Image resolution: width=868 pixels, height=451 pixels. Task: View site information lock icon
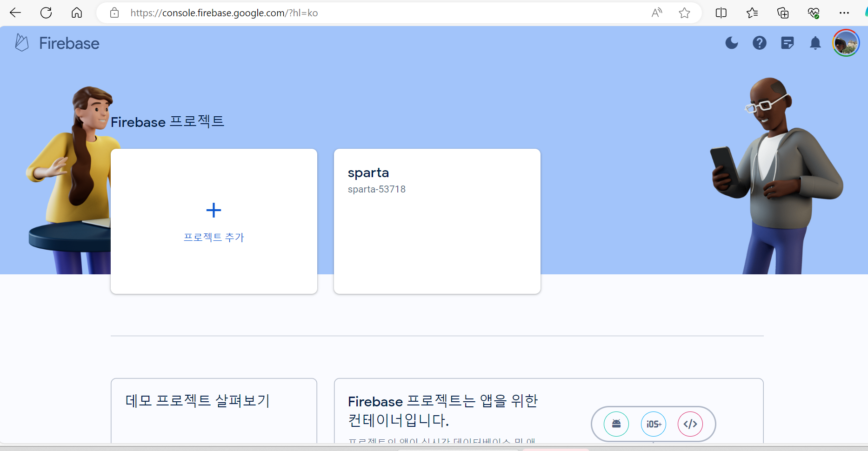tap(114, 13)
